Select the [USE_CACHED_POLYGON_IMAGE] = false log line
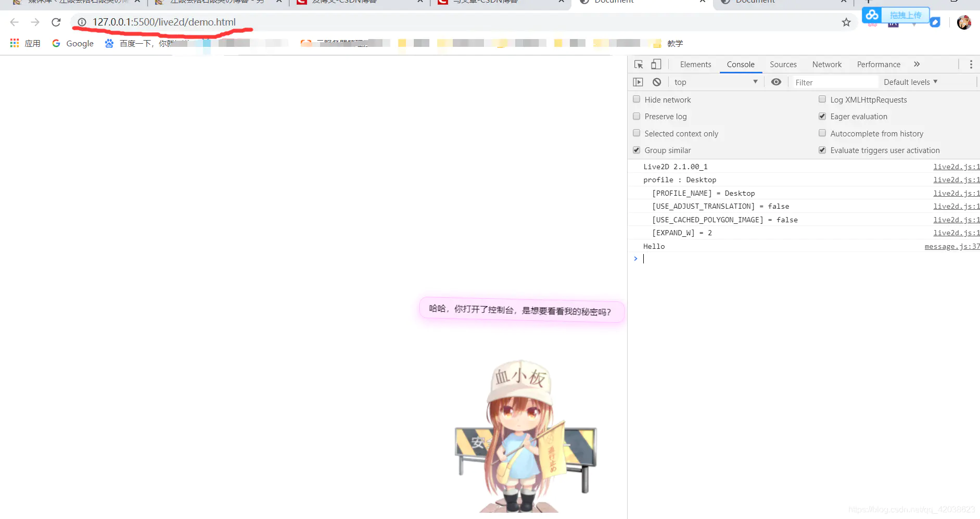The width and height of the screenshot is (980, 519). (724, 220)
